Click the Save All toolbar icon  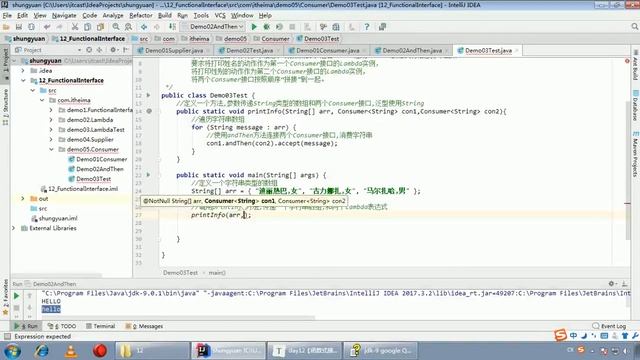(x=19, y=27)
